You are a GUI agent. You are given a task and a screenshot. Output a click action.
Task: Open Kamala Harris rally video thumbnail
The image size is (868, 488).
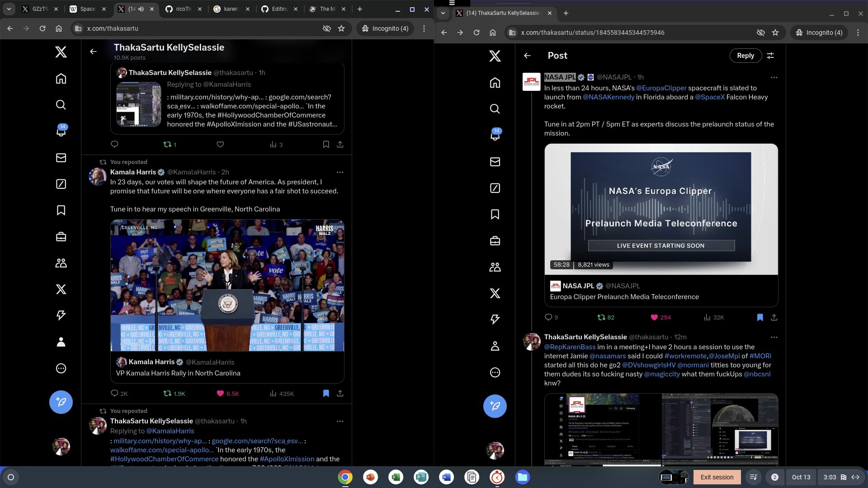coord(227,286)
